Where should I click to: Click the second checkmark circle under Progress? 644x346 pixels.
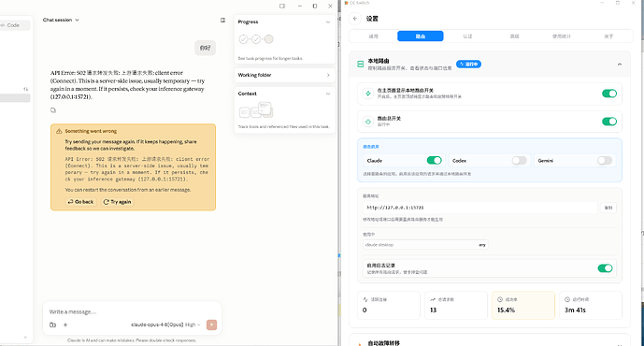[256, 39]
